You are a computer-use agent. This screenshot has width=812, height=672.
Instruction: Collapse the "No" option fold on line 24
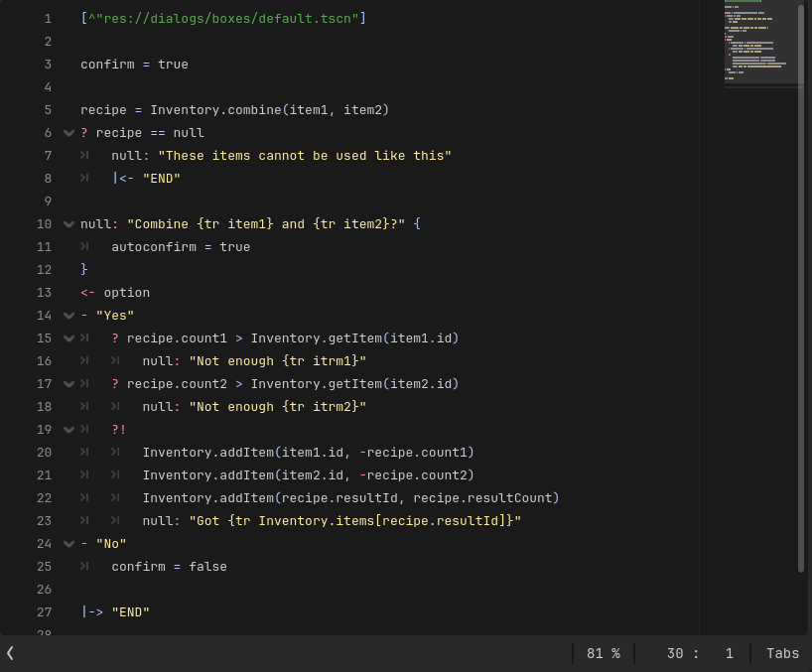68,544
